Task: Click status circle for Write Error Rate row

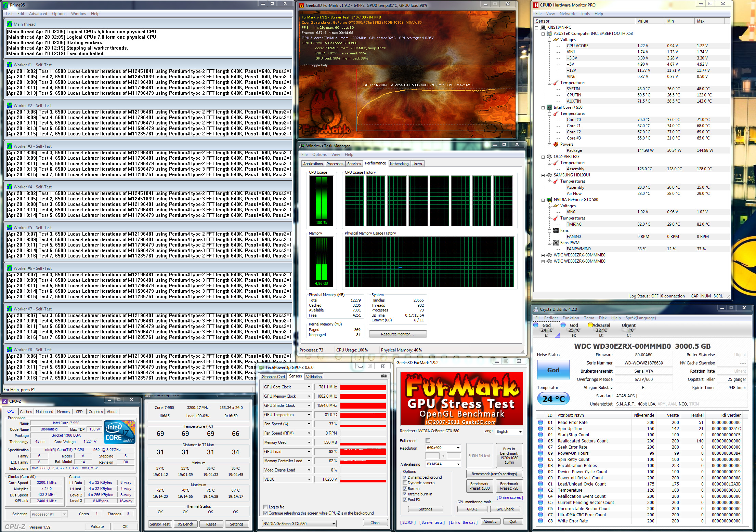Action: tap(540, 521)
